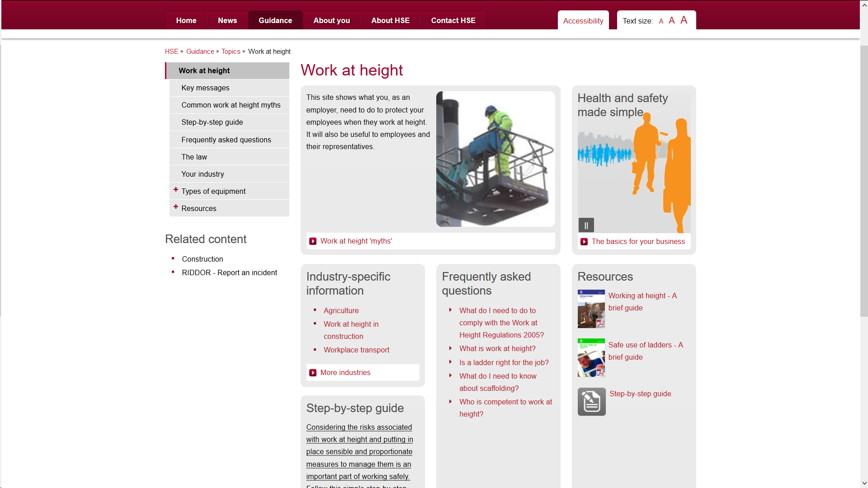Image resolution: width=868 pixels, height=488 pixels.
Task: Open the Agriculture industry link
Action: (x=341, y=310)
